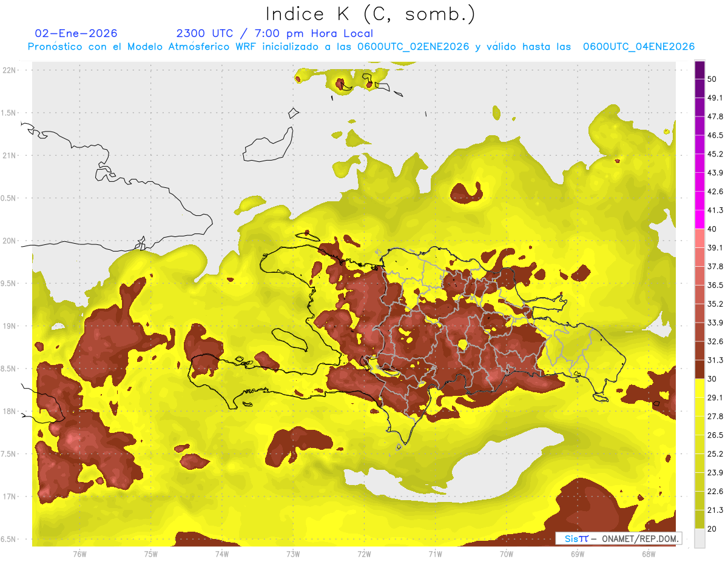Click the legend value '20'
The height and width of the screenshot is (562, 728).
pyautogui.click(x=713, y=529)
